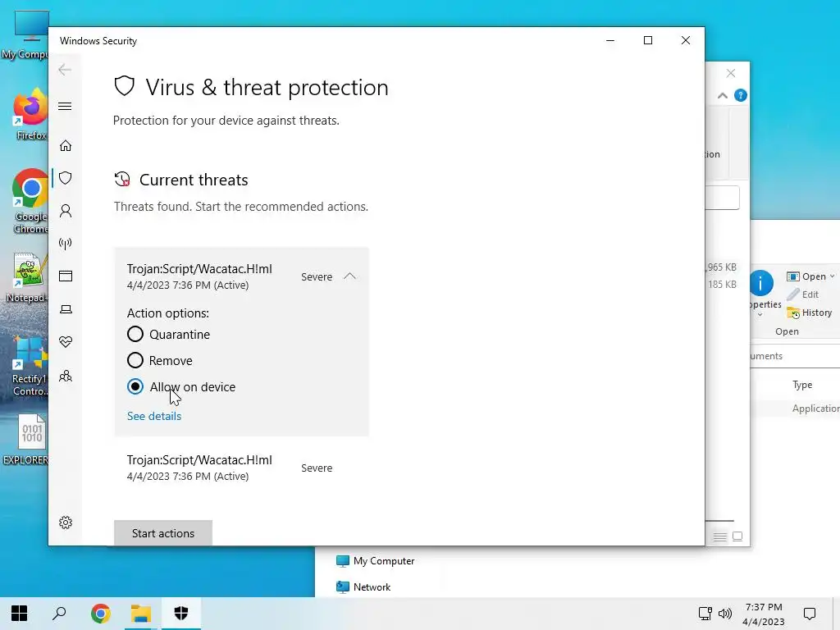Select My Computer in Explorer navigation pane
This screenshot has width=840, height=630.
376,561
